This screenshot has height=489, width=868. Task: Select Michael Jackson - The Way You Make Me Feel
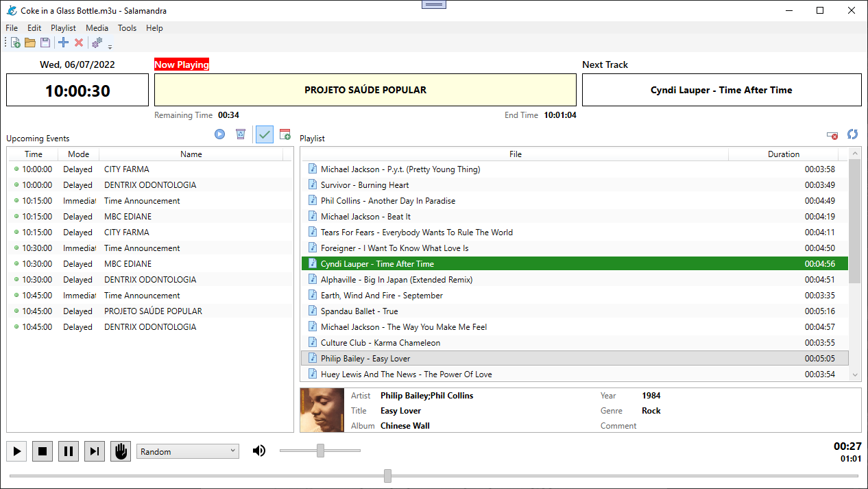tap(575, 327)
